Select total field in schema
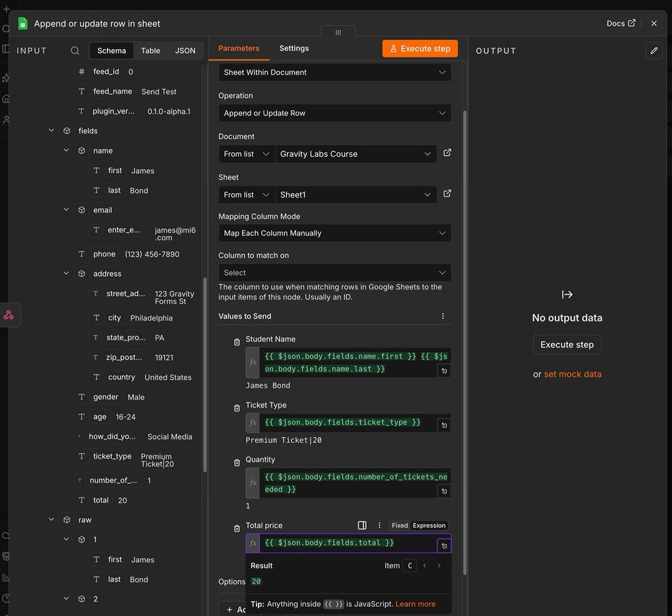 tap(100, 500)
